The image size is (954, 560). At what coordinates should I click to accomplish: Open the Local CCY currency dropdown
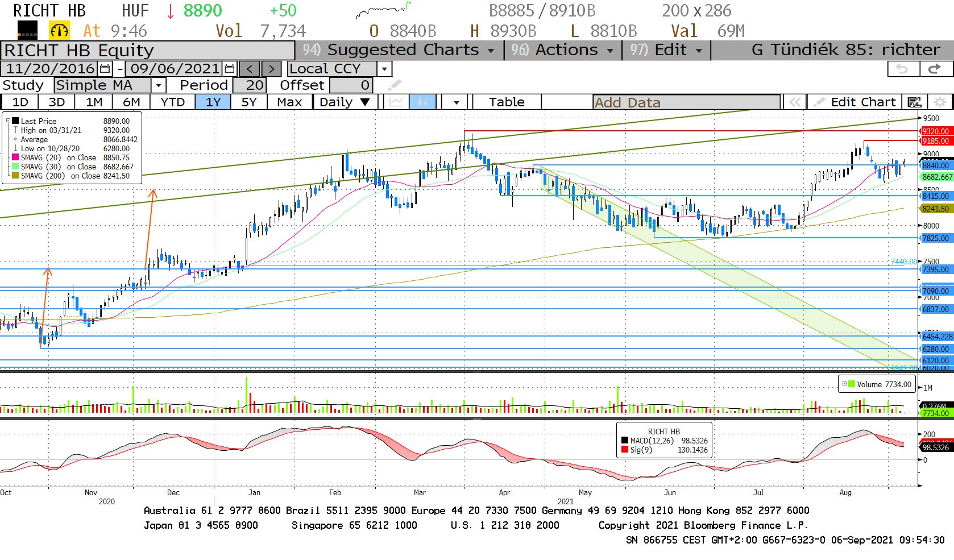[x=385, y=69]
